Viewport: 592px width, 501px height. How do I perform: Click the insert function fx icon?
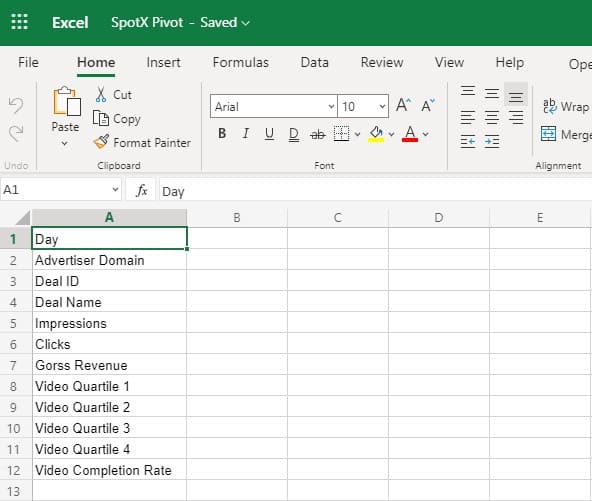tap(142, 190)
